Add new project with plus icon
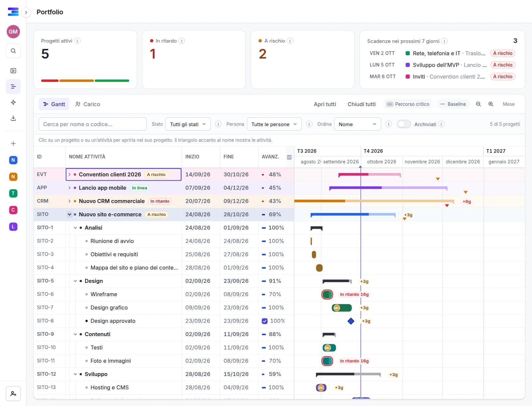The image size is (532, 406). (13, 143)
